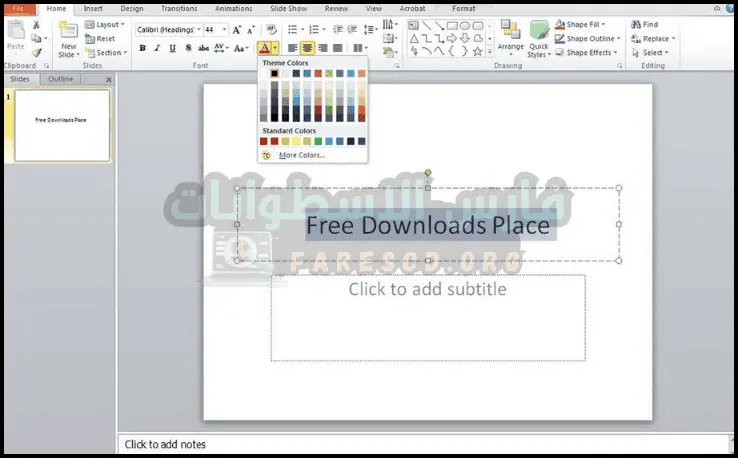Click the Format Painter brush icon

coord(36,52)
